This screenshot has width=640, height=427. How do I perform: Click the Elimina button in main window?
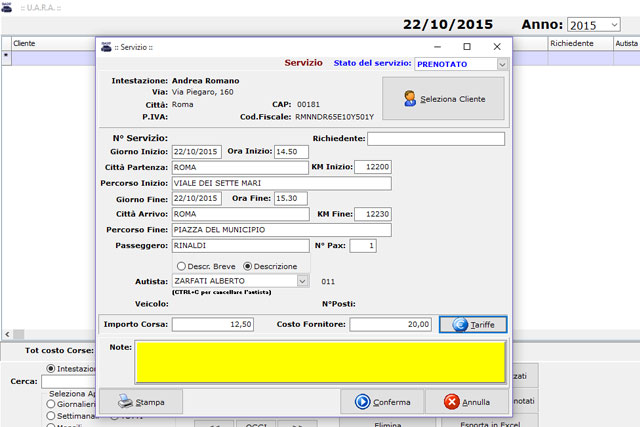point(387,424)
